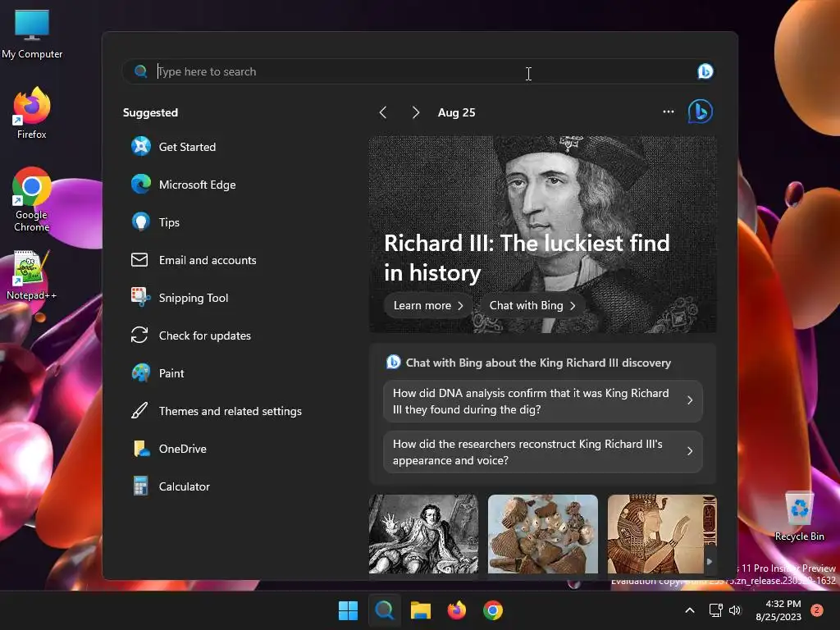Open the pottery fragments thumbnail

[543, 534]
